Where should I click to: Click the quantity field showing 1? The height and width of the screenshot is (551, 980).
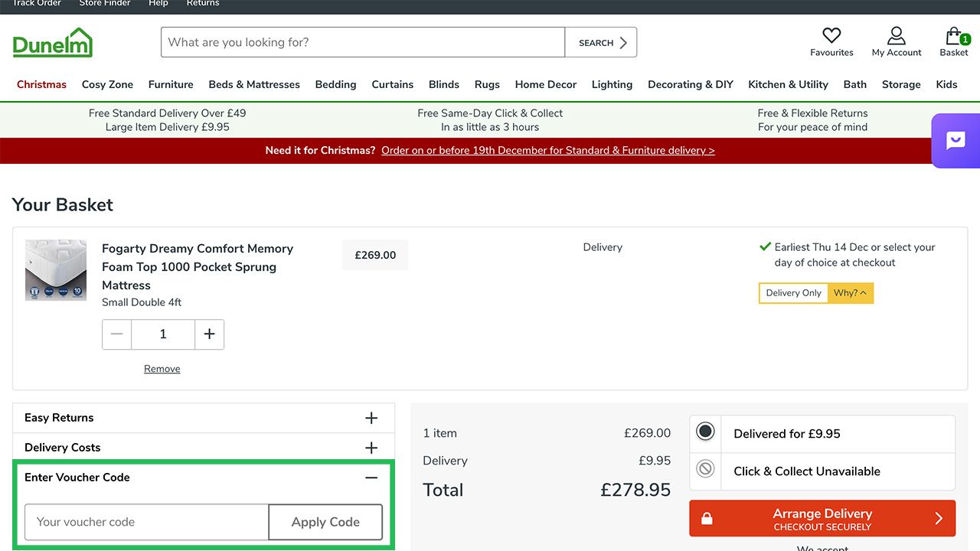[163, 334]
